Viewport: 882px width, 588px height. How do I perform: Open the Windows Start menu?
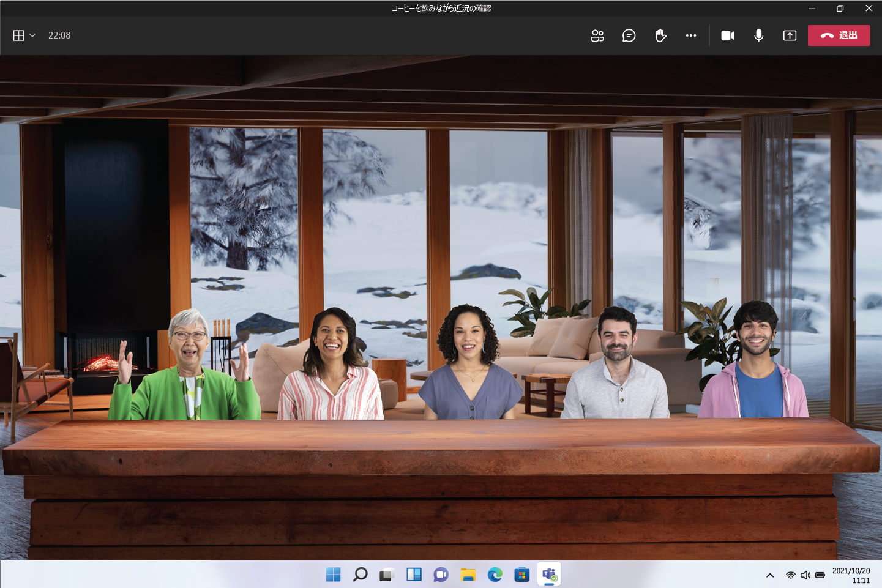[334, 575]
